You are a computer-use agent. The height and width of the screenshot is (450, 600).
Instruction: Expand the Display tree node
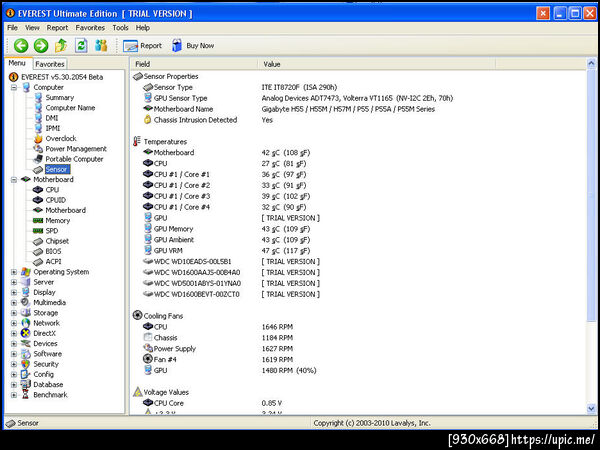[14, 292]
